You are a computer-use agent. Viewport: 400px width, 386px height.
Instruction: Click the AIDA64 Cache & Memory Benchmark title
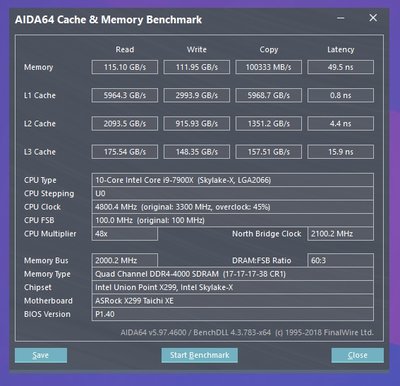point(108,20)
